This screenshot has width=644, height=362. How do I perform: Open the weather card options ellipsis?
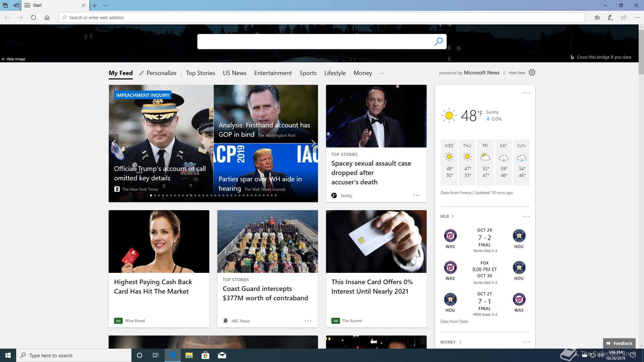(526, 93)
